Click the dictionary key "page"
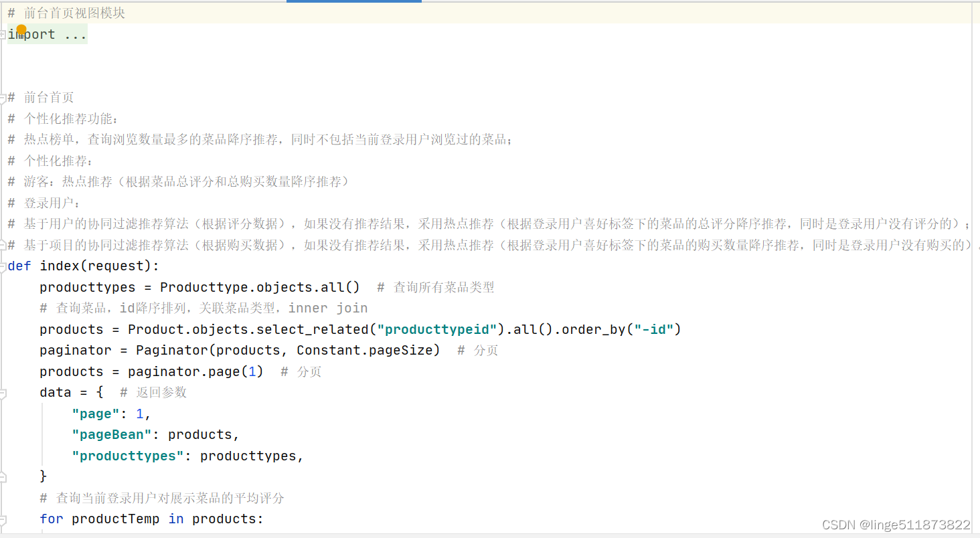The height and width of the screenshot is (538, 980). pos(96,414)
